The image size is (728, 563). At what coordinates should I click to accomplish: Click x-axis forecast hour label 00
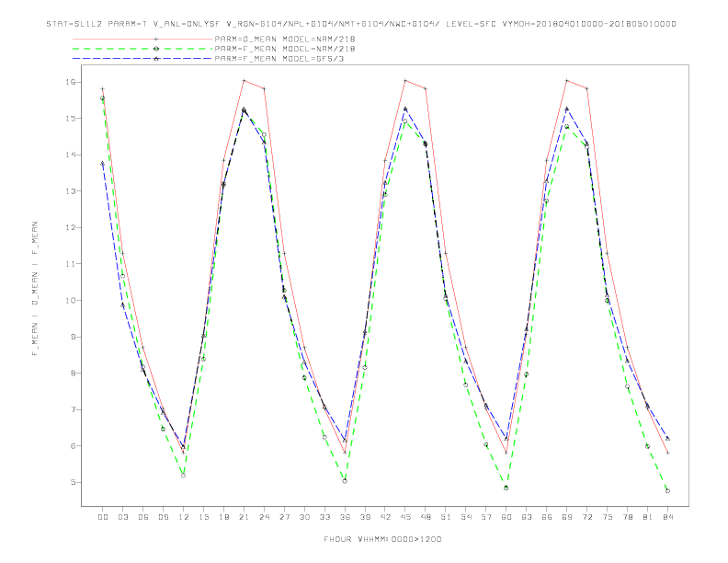103,517
